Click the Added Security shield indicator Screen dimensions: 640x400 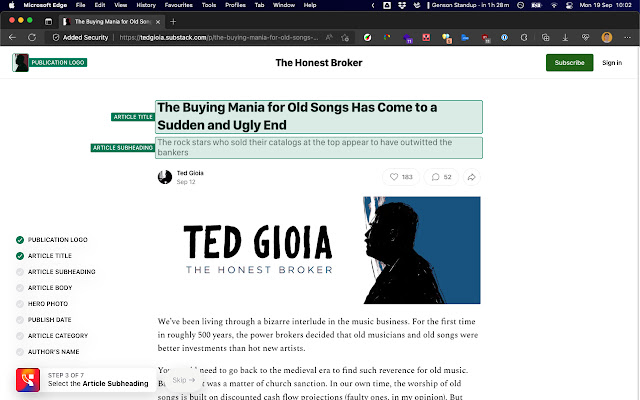(80, 38)
